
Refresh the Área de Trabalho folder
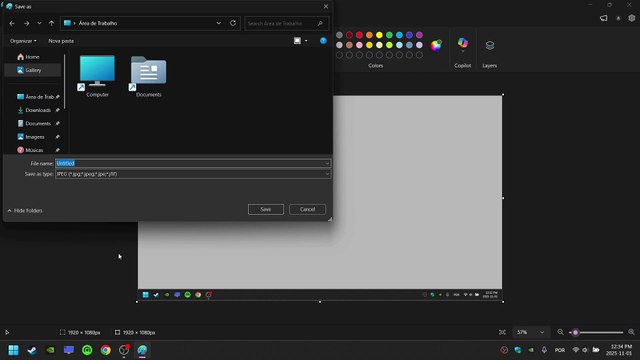[233, 23]
